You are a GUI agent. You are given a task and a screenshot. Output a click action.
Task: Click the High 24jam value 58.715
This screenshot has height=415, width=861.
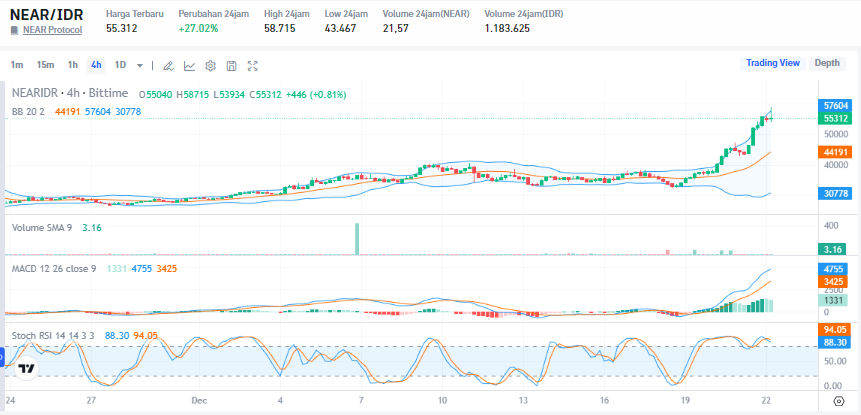point(279,29)
